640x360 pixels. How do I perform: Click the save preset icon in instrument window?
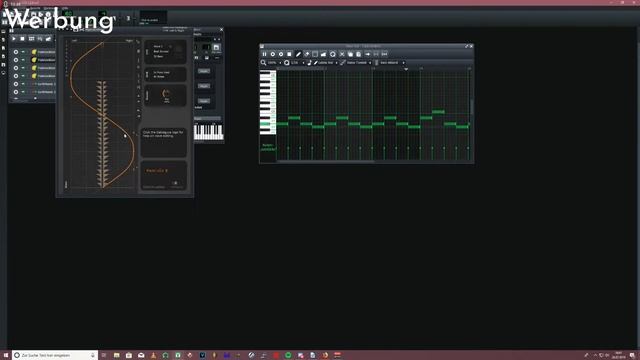216,48
